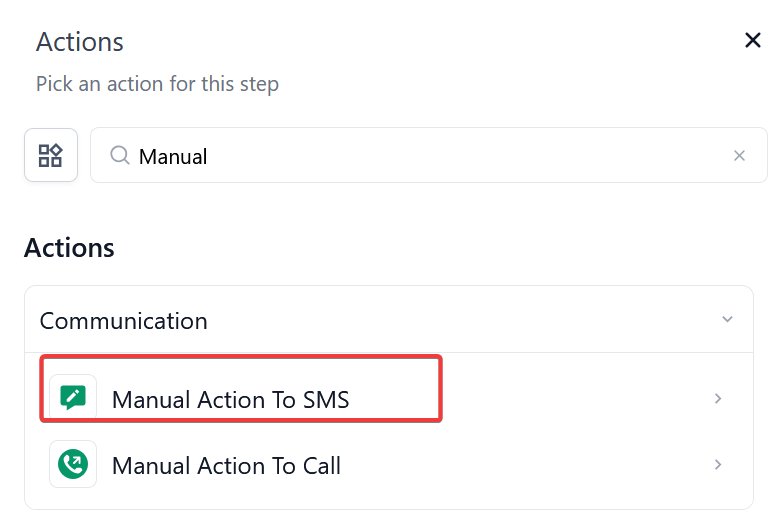777x524 pixels.
Task: Click the typed word "Manual" in search
Action: pos(173,156)
